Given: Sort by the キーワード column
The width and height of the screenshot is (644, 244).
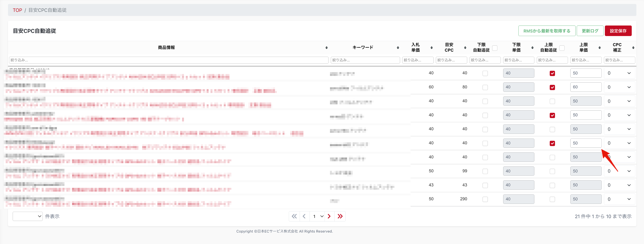Looking at the screenshot, I should pos(398,48).
